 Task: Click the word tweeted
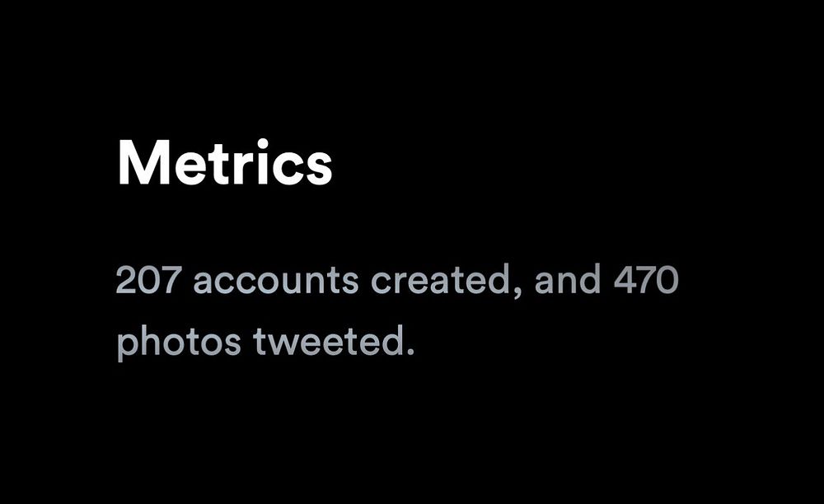point(326,341)
